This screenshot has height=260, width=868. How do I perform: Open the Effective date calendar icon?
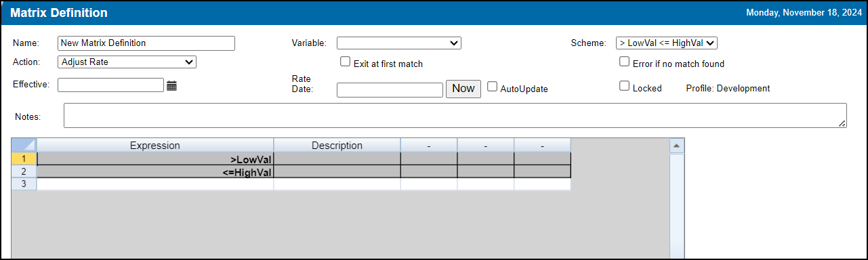171,85
